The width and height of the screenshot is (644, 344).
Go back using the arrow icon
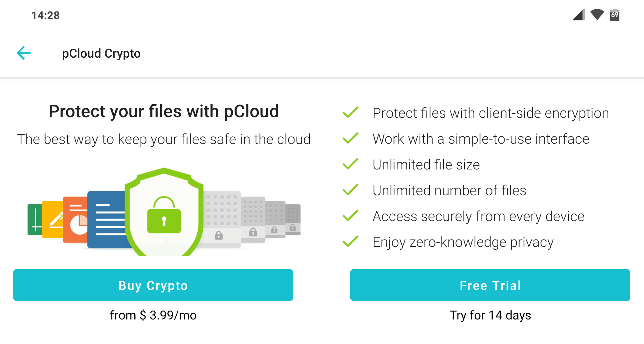click(24, 53)
